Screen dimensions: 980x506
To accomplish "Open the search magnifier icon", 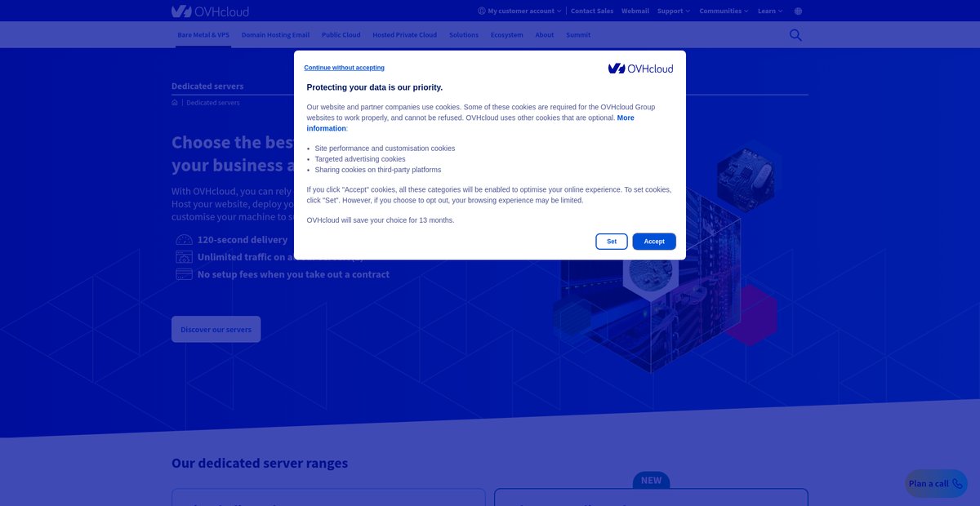I will point(795,35).
